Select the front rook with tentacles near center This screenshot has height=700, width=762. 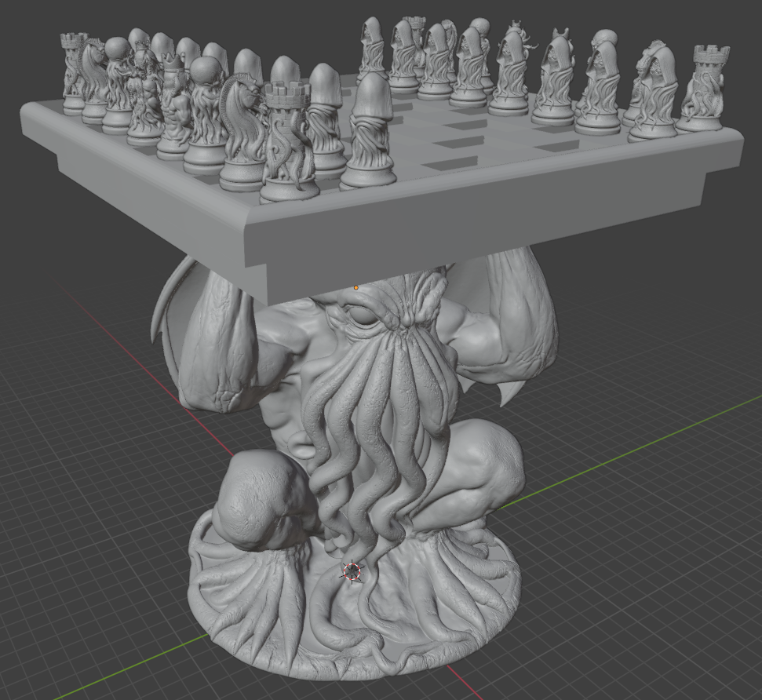point(288,141)
